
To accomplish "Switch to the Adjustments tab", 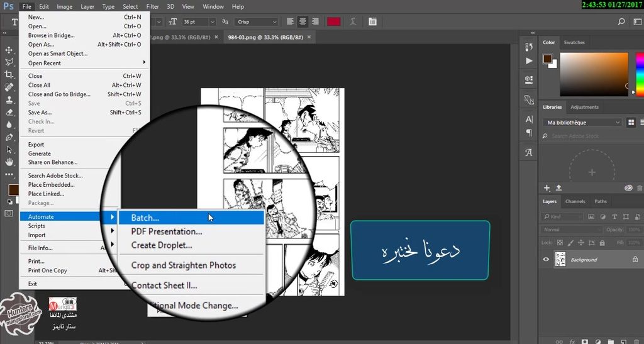I will [x=584, y=107].
